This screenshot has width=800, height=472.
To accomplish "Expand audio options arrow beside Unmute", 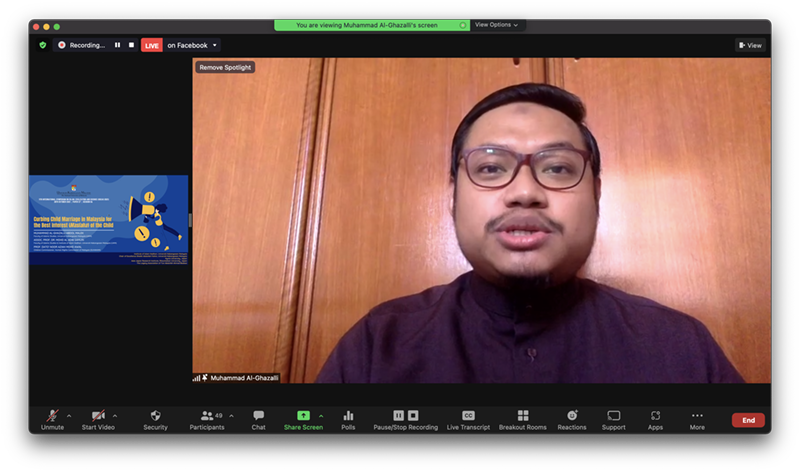I will 69,415.
